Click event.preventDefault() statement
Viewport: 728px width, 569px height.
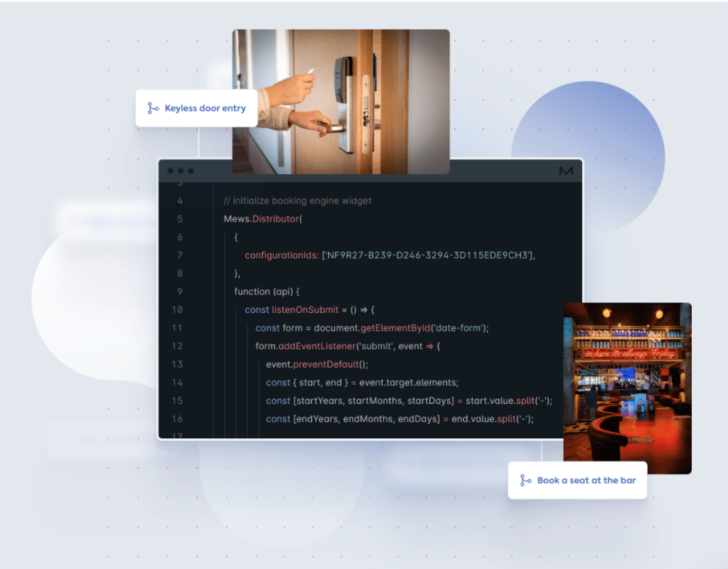pos(317,364)
